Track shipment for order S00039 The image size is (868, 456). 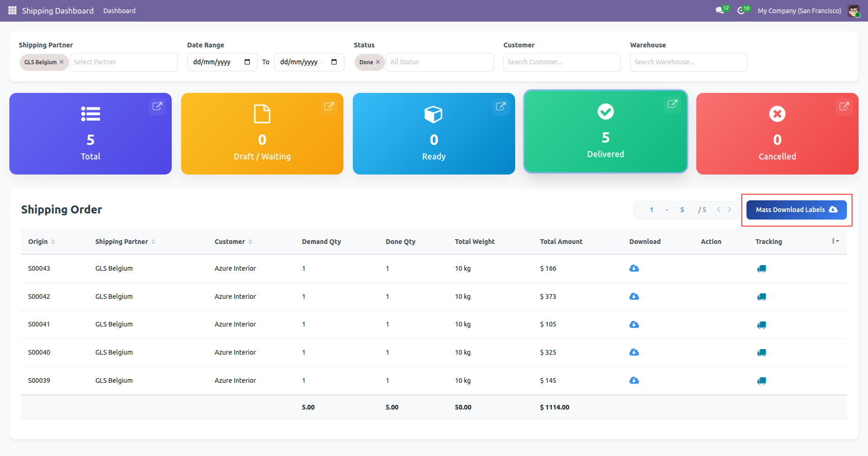[761, 380]
